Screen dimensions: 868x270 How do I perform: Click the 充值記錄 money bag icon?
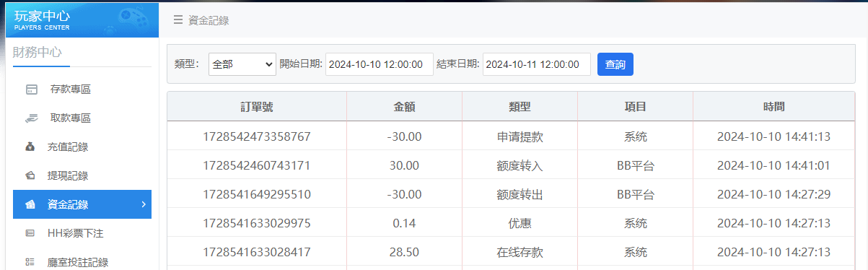[x=30, y=147]
